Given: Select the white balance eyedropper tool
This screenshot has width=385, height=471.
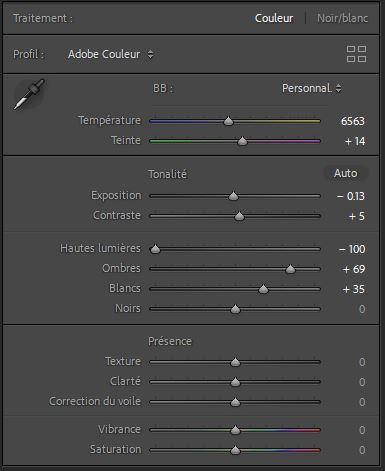Looking at the screenshot, I should (29, 94).
